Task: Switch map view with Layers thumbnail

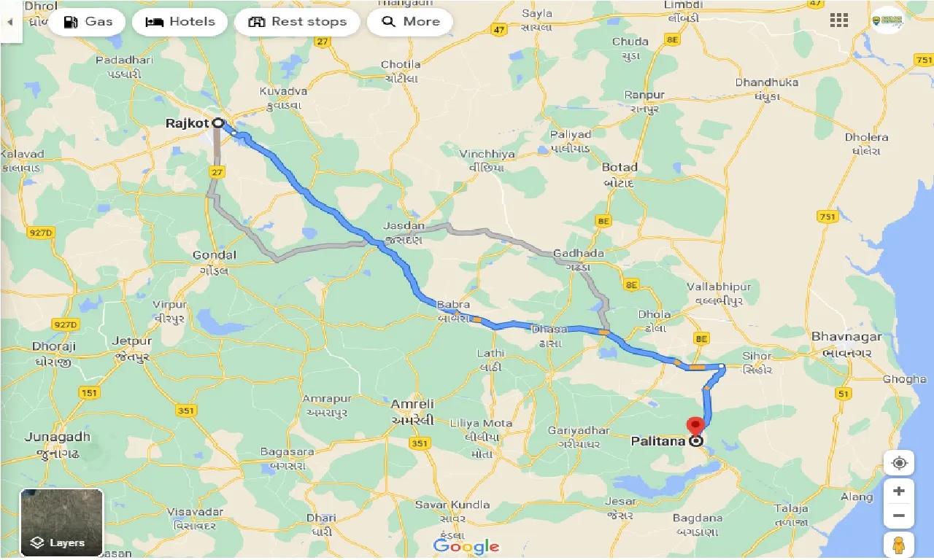Action: [x=62, y=522]
